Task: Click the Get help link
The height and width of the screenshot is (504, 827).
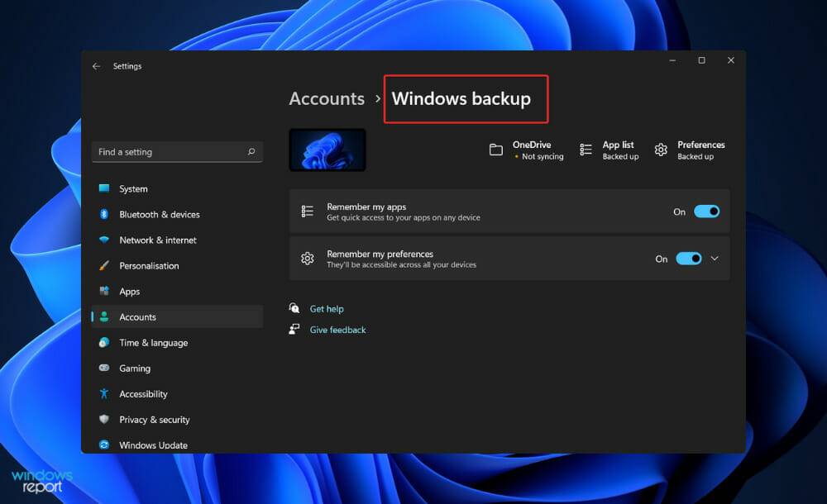Action: coord(326,307)
